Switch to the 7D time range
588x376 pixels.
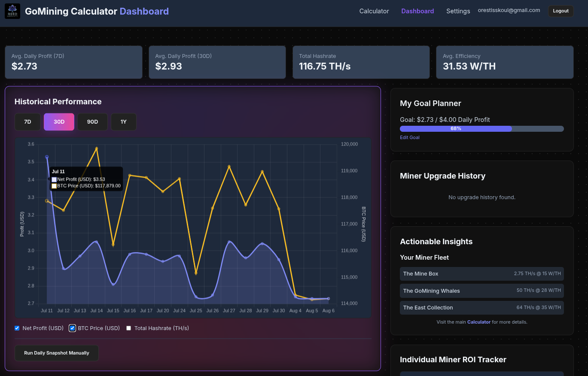pyautogui.click(x=27, y=121)
